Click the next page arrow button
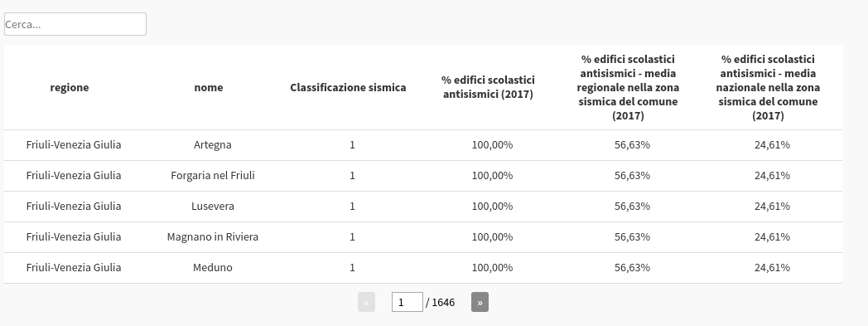868x326 pixels. coord(480,302)
